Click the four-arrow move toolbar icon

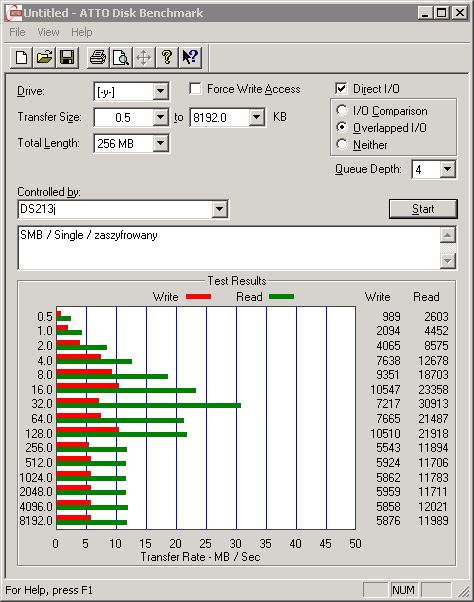tap(144, 58)
